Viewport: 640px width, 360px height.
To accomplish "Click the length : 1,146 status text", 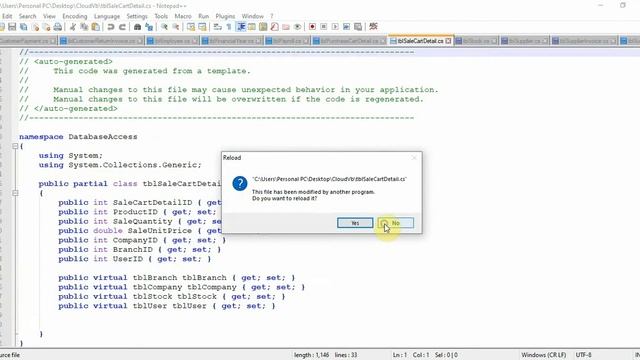I will (311, 355).
